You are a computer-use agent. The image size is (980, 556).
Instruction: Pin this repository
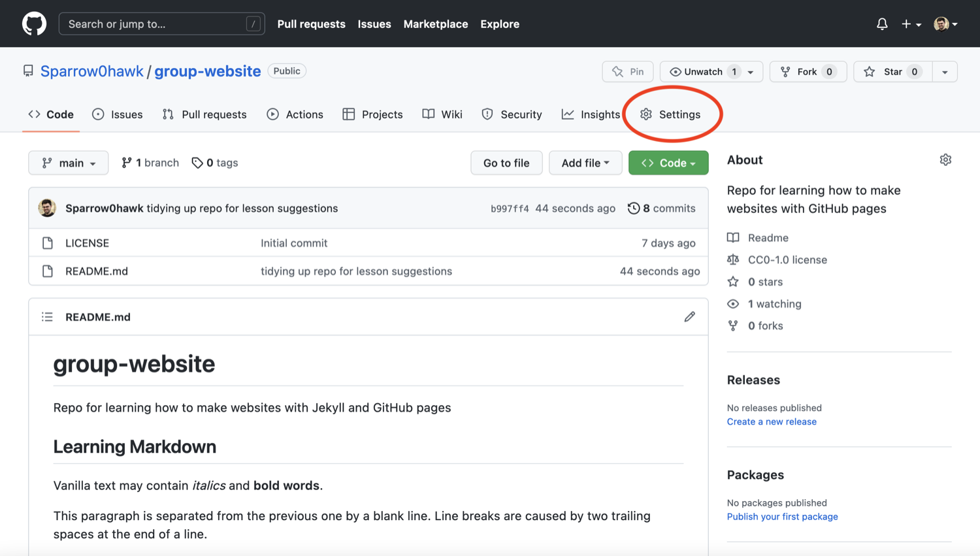pos(627,72)
